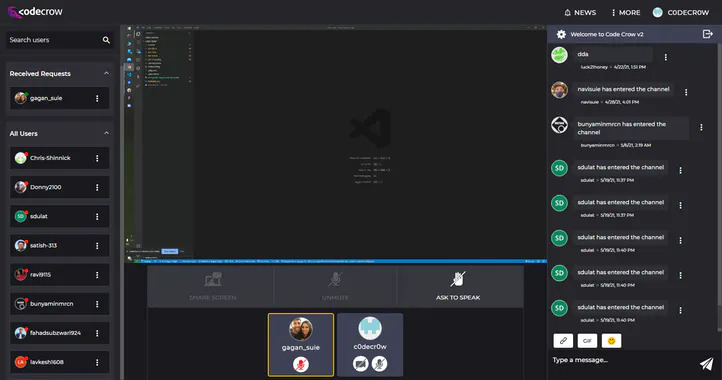Image resolution: width=722 pixels, height=380 pixels.
Task: Click the chat panel scrollbar
Action: [x=720, y=187]
